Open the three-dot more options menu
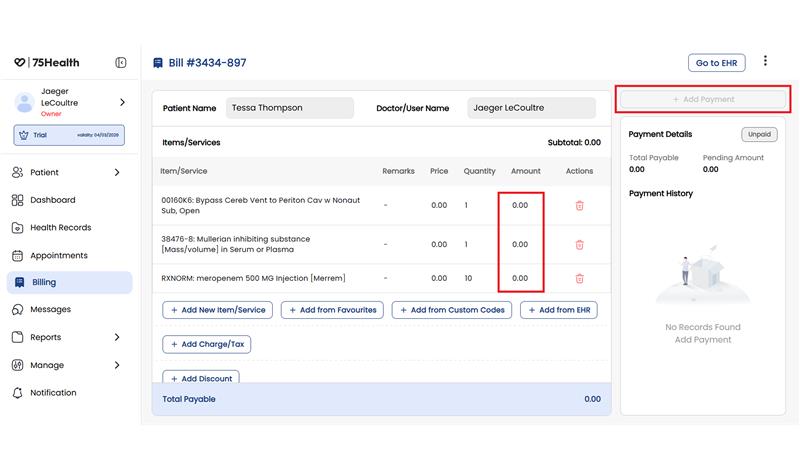The height and width of the screenshot is (471, 800). click(765, 61)
